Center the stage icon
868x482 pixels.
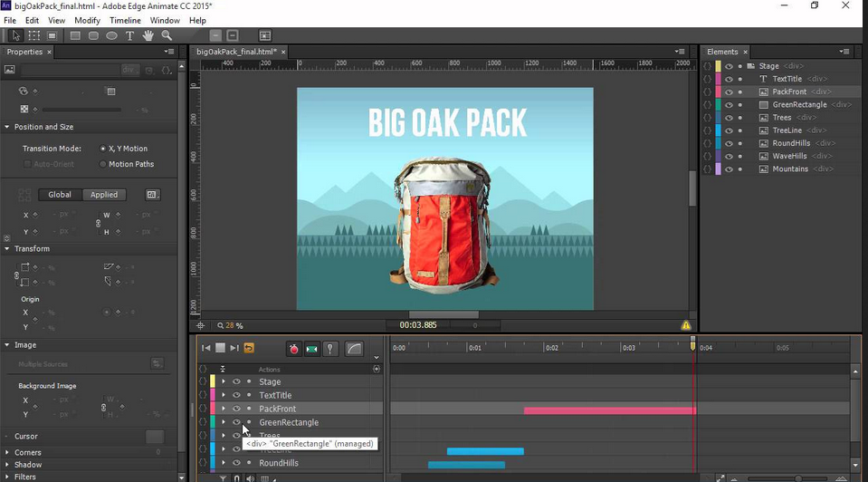pyautogui.click(x=200, y=326)
